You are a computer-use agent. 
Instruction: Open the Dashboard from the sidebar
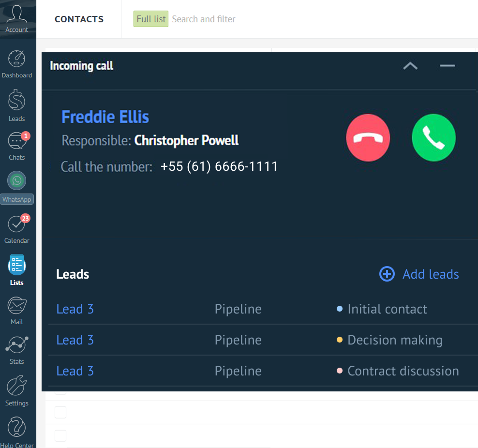[x=17, y=64]
